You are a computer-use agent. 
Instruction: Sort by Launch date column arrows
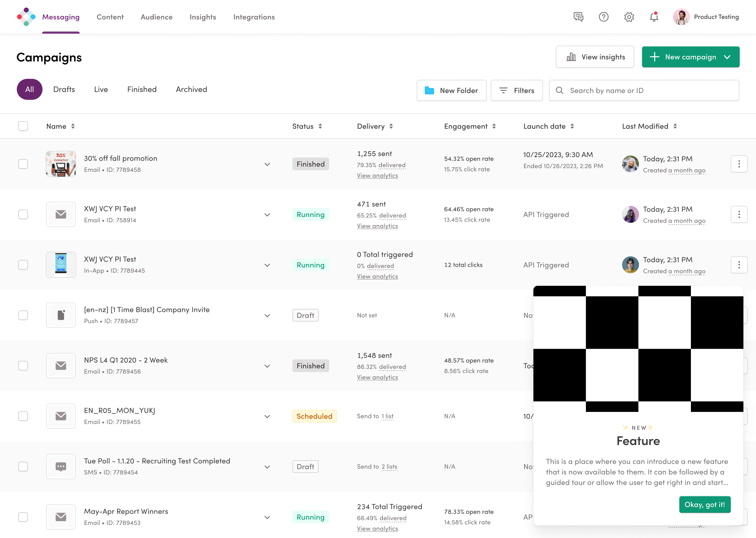click(x=572, y=126)
